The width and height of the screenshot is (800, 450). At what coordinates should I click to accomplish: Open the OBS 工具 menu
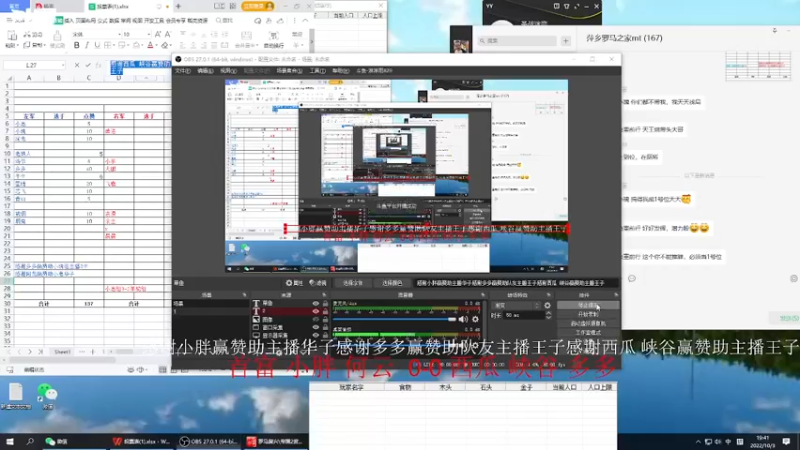click(317, 71)
